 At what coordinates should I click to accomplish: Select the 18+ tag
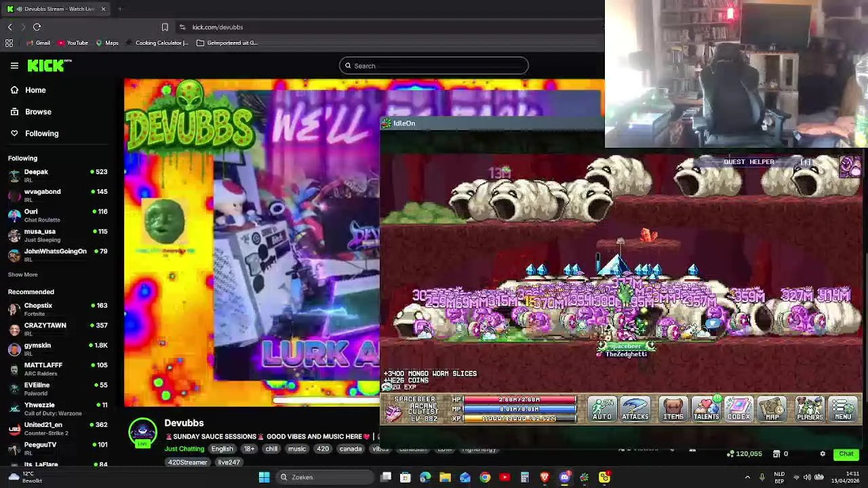249,449
